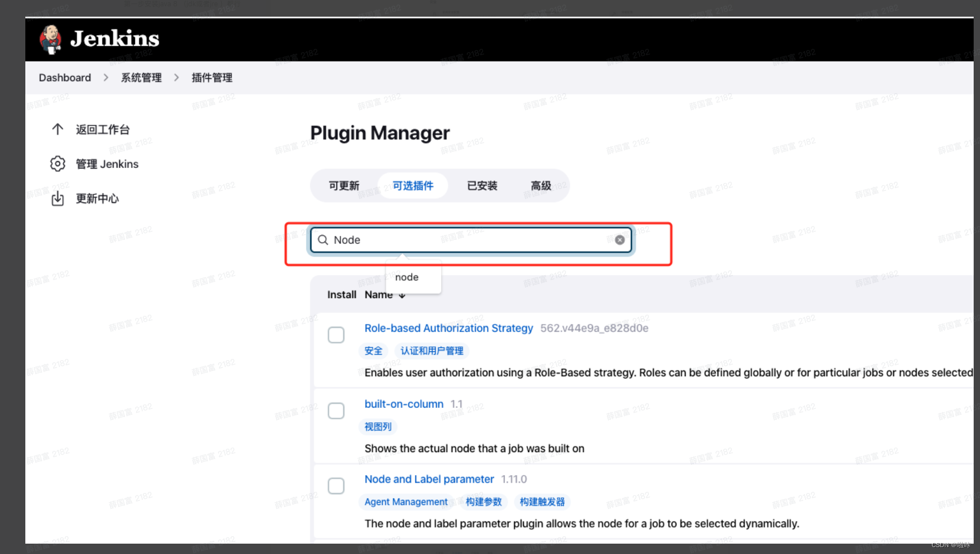Check the Node and Label parameter checkbox
980x554 pixels.
[x=336, y=486]
